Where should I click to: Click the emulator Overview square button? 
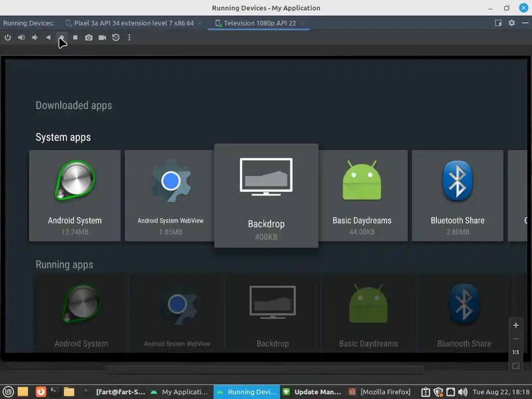point(75,37)
